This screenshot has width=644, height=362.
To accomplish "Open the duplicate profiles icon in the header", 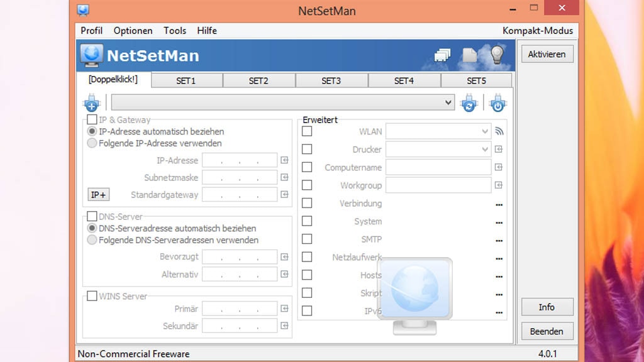I will (442, 55).
